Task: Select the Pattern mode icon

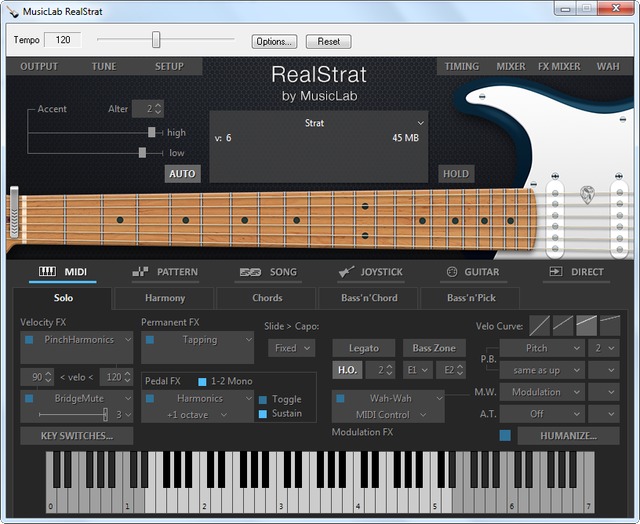Action: pyautogui.click(x=140, y=272)
